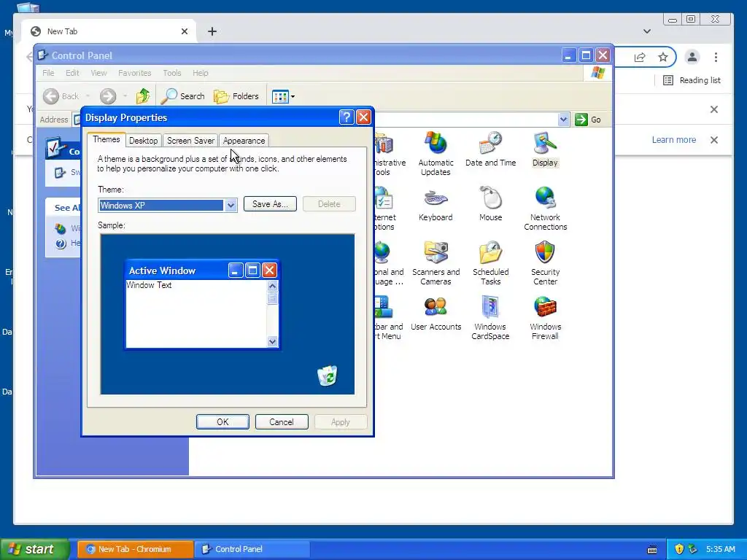The width and height of the screenshot is (747, 560).
Task: Click the Recycle Bin in theme sample
Action: [328, 376]
